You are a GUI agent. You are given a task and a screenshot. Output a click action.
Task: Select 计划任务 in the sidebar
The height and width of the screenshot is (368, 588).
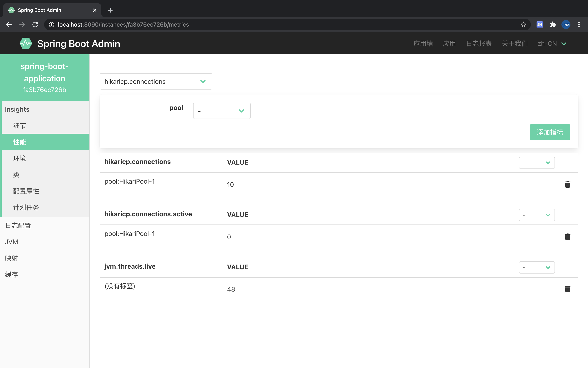pos(46,207)
